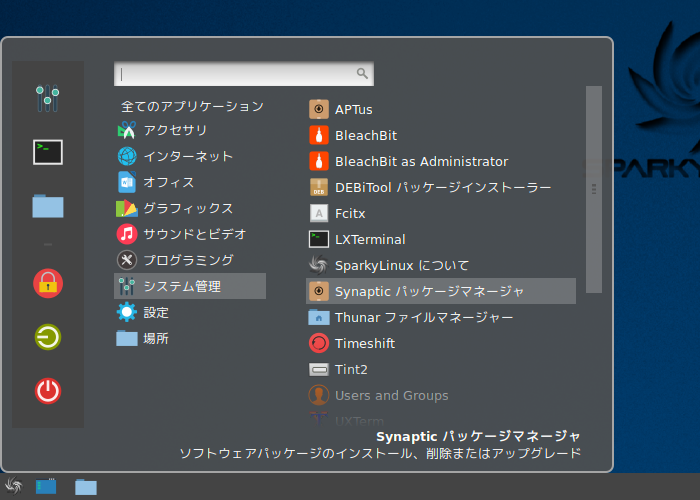Launch terminal from the favorites sidebar
This screenshot has height=500, width=700.
48,152
